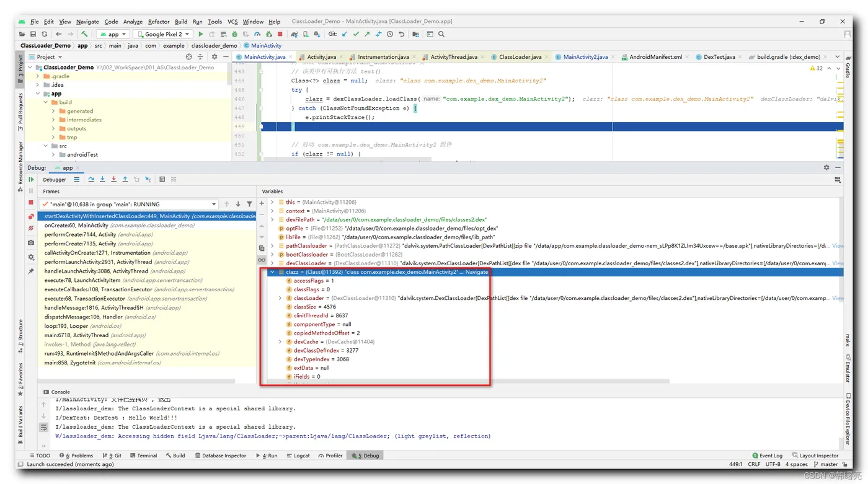Image resolution: width=868 pixels, height=484 pixels.
Task: Expand the dexCache field node
Action: [280, 341]
